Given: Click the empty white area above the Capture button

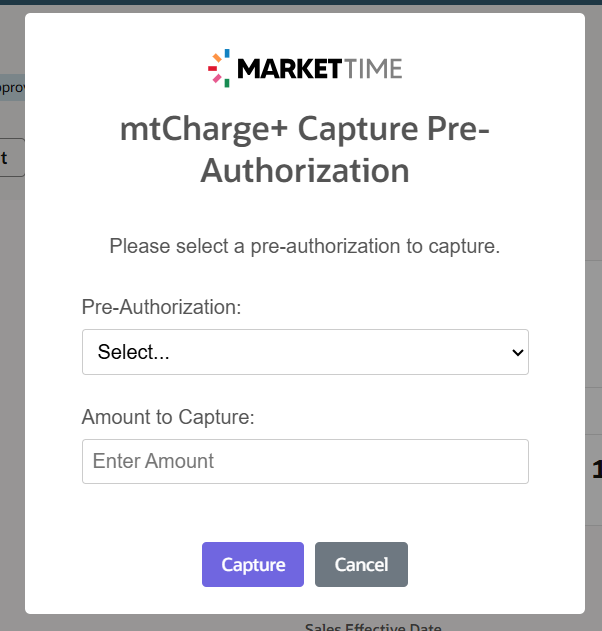Looking at the screenshot, I should click(305, 513).
